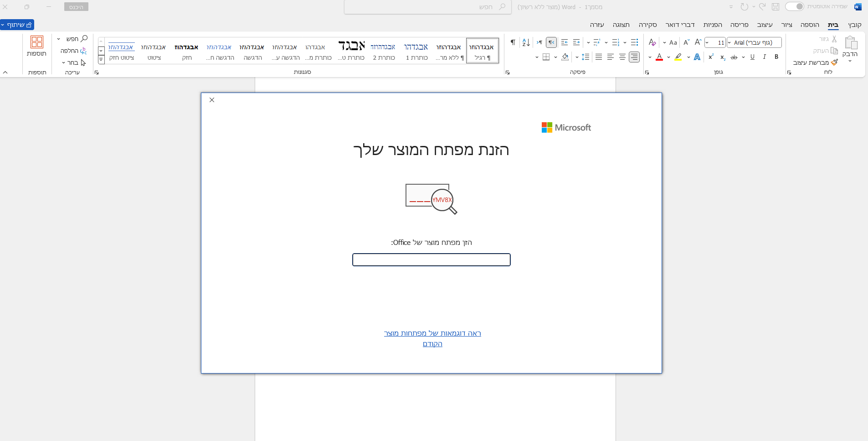
Task: Toggle right-to-left text direction
Action: tap(551, 42)
